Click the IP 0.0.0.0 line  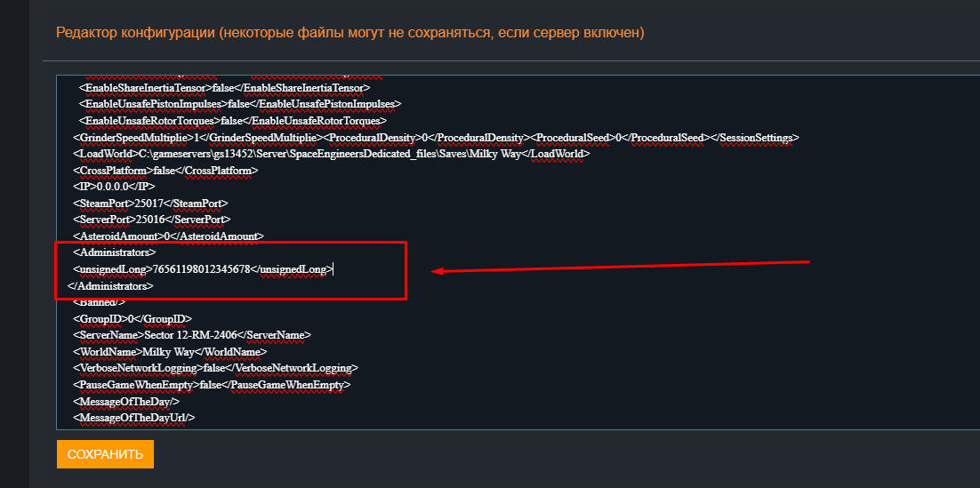[114, 187]
